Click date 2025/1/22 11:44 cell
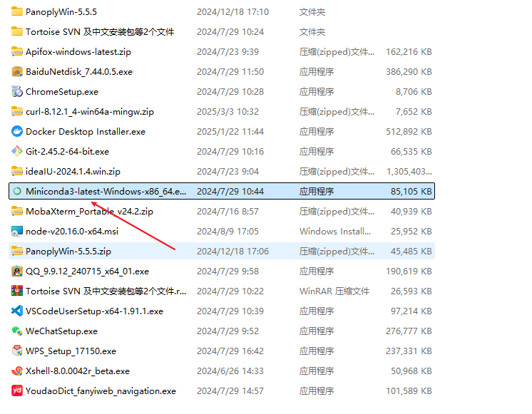The image size is (532, 414). (x=230, y=132)
